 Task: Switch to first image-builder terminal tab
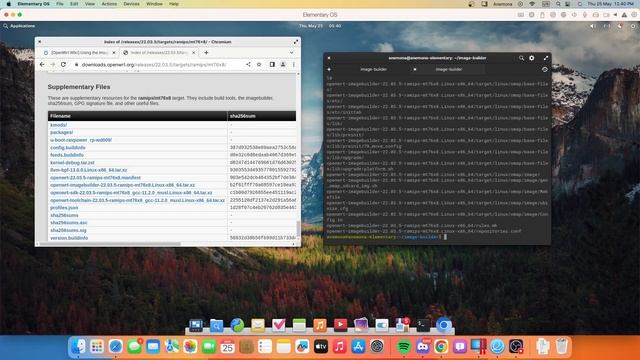click(x=373, y=69)
